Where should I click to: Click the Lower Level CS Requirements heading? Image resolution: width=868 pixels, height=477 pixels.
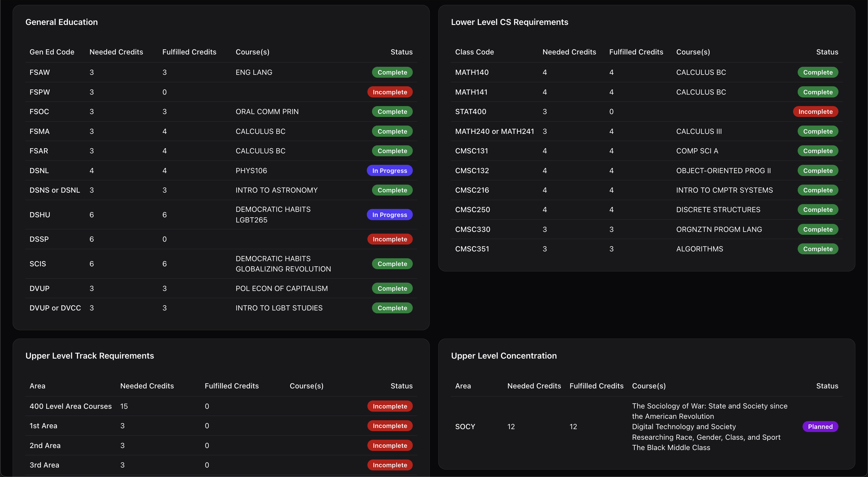click(509, 22)
